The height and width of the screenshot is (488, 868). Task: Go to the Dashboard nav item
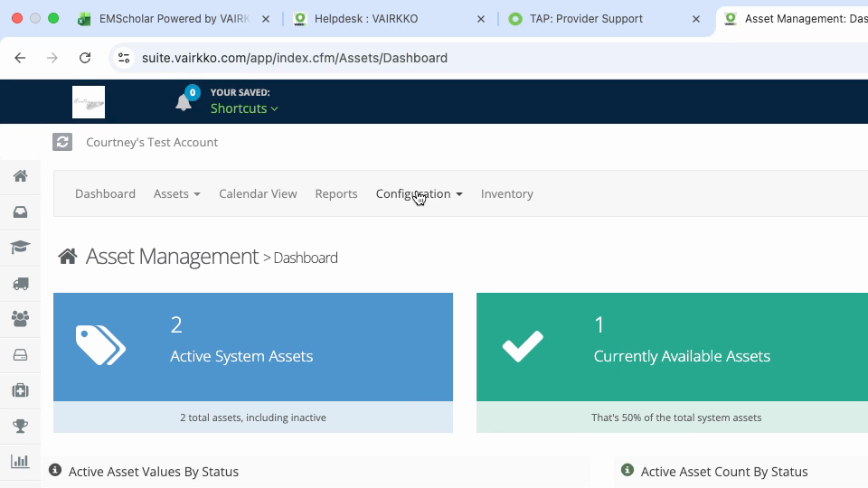point(105,193)
